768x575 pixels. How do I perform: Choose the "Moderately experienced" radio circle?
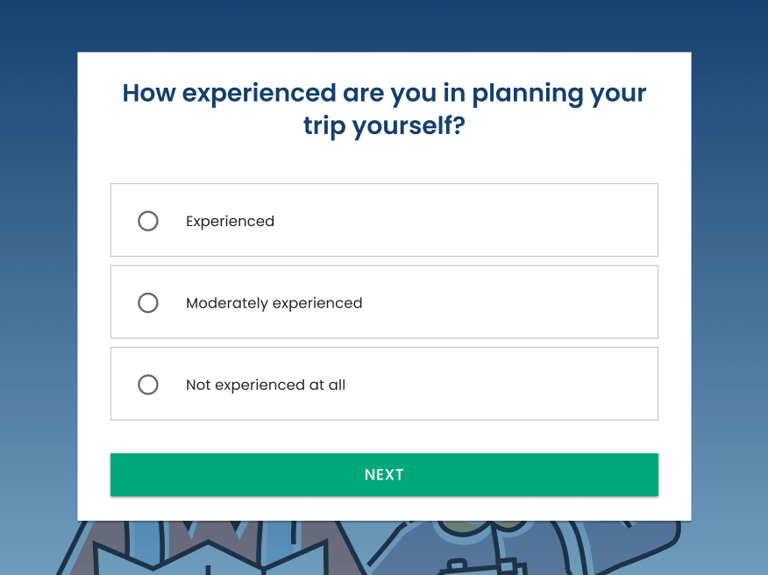tap(148, 303)
